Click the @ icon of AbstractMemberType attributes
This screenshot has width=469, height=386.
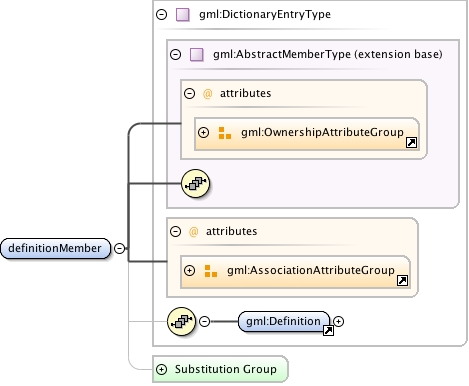[x=207, y=94]
